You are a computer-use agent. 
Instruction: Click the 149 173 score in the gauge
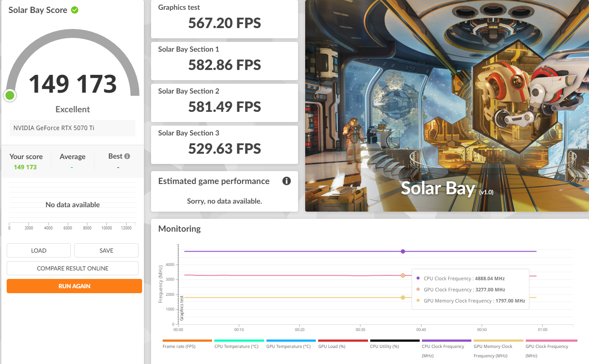73,83
